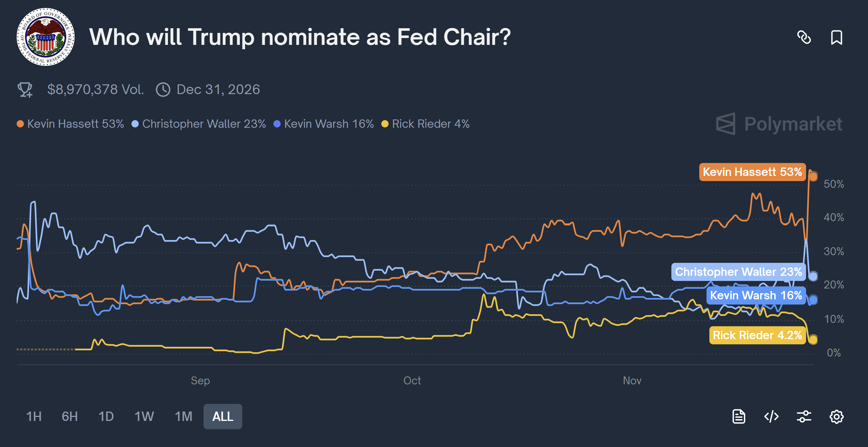
Task: Click the leaderboard trophy icon
Action: pyautogui.click(x=25, y=89)
